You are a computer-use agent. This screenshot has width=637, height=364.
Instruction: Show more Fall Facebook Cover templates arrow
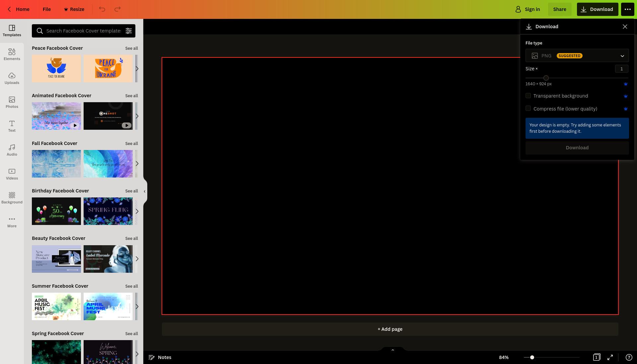pyautogui.click(x=137, y=164)
